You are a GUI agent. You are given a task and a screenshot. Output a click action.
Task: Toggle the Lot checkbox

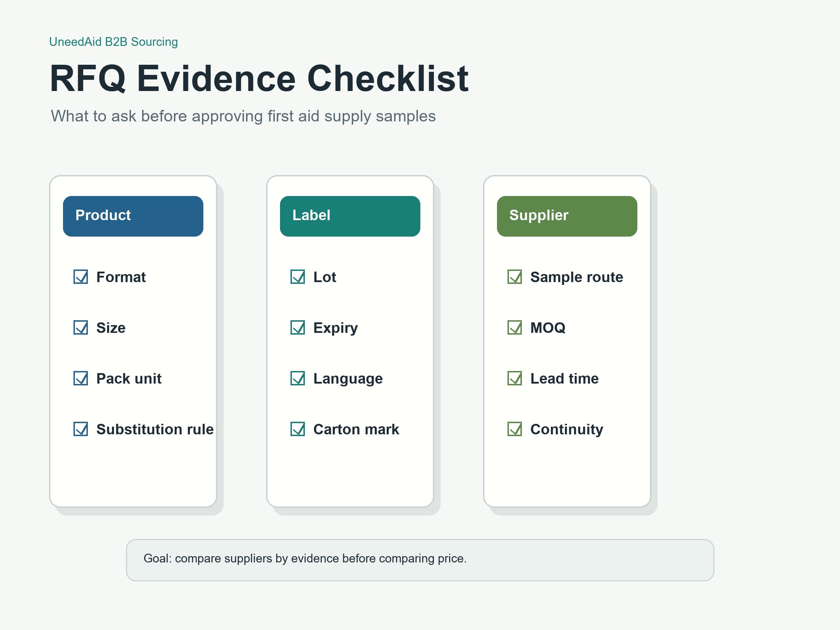tap(298, 277)
